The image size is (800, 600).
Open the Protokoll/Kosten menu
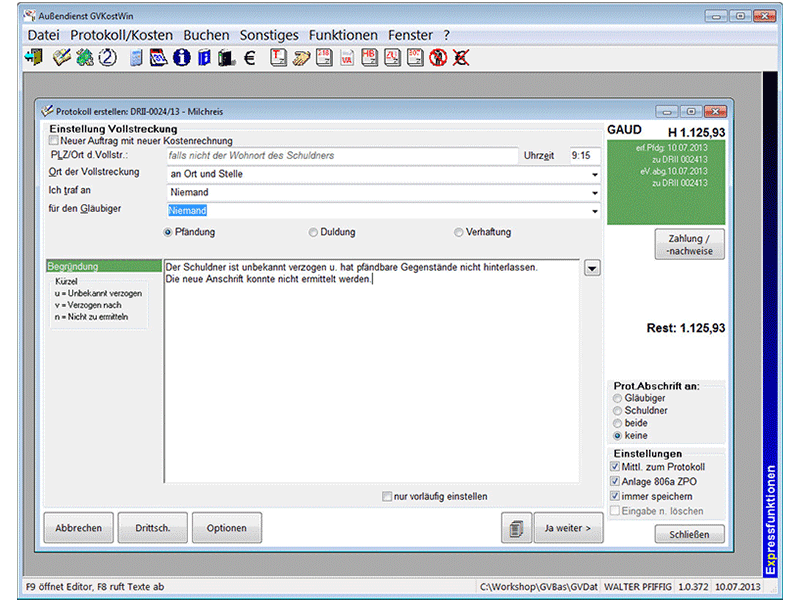pos(121,35)
